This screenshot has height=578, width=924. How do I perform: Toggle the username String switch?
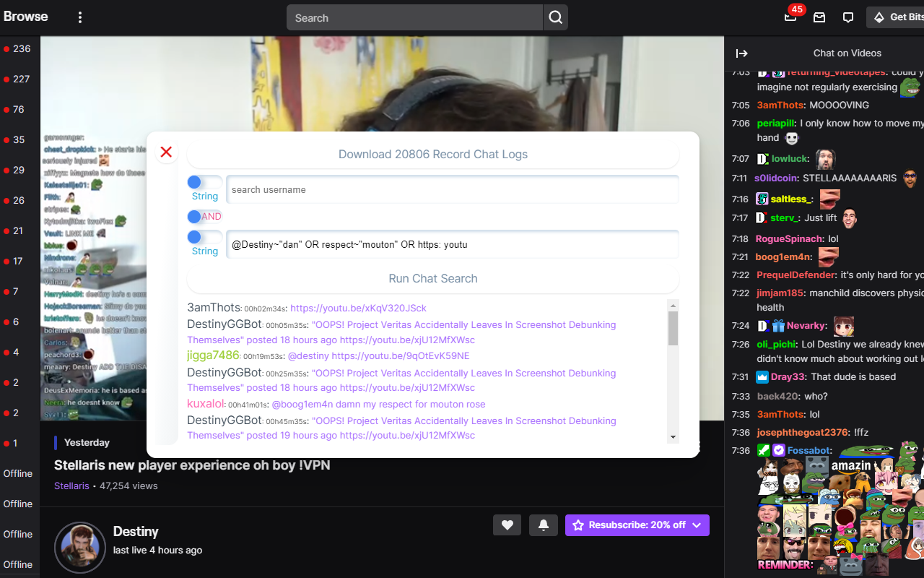tap(204, 183)
